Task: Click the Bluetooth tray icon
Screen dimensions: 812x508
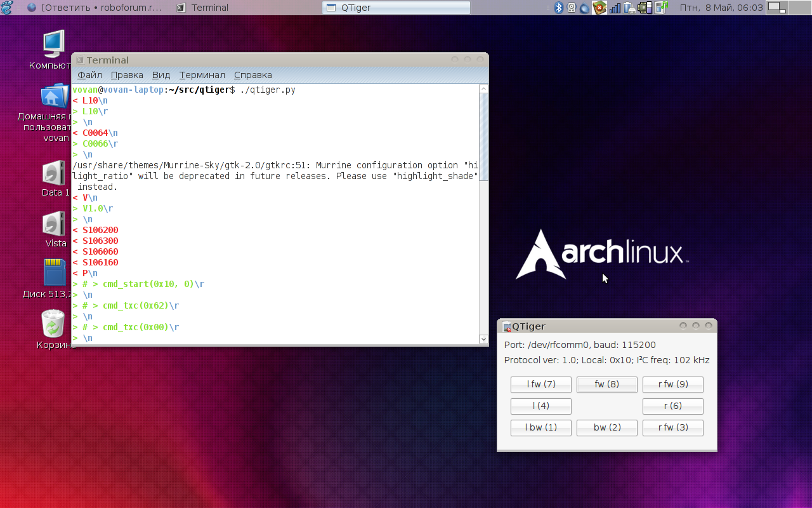Action: pos(559,8)
